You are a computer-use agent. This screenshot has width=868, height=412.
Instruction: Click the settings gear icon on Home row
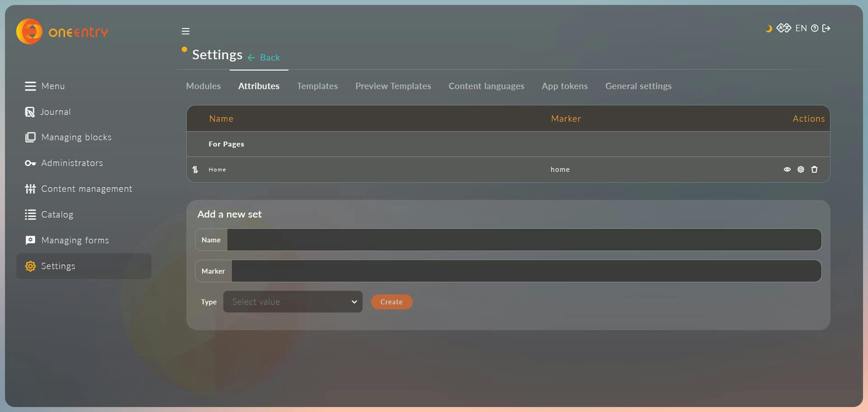[800, 169]
